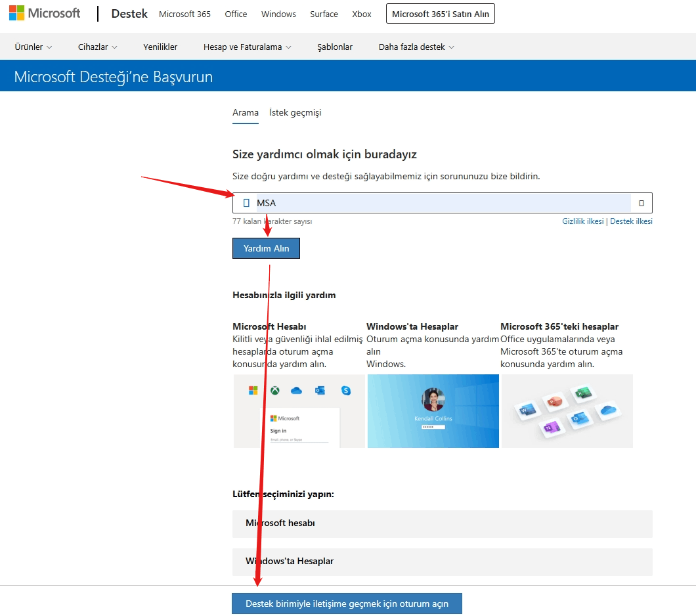
Task: Open Microsoft 365 in the top navigation
Action: pyautogui.click(x=185, y=14)
